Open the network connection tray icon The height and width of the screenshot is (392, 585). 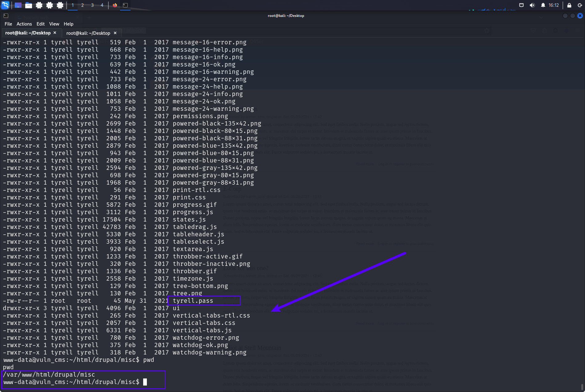pos(521,5)
